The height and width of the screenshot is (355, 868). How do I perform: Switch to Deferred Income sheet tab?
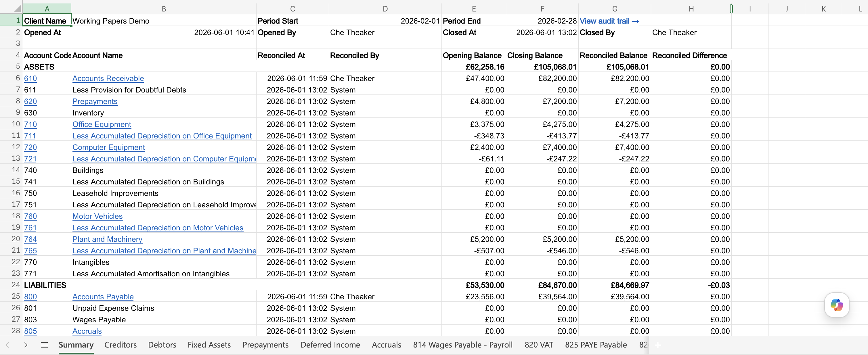(330, 345)
